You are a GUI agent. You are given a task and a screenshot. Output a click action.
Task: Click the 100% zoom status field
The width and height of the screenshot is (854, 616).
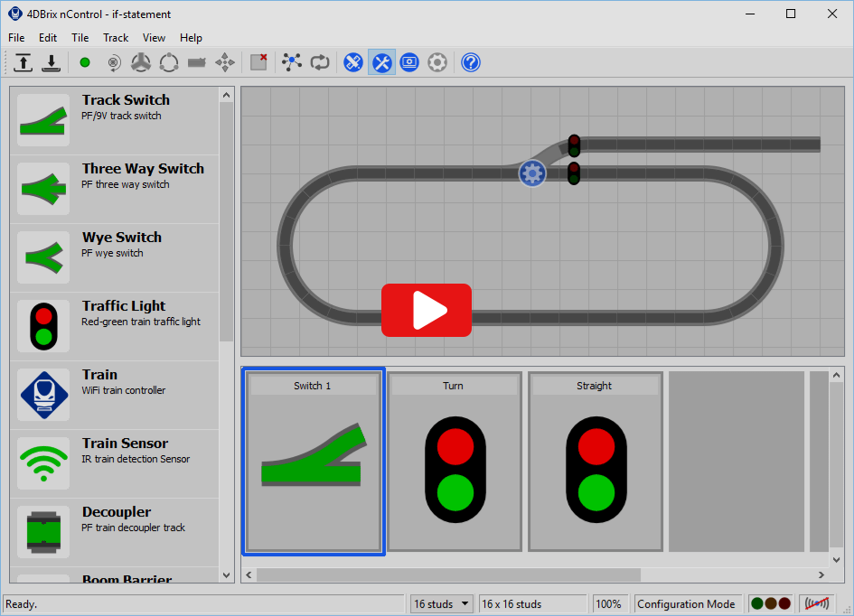click(609, 604)
